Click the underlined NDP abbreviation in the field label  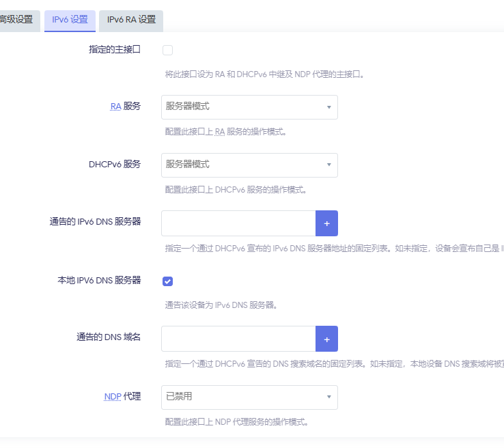[112, 396]
